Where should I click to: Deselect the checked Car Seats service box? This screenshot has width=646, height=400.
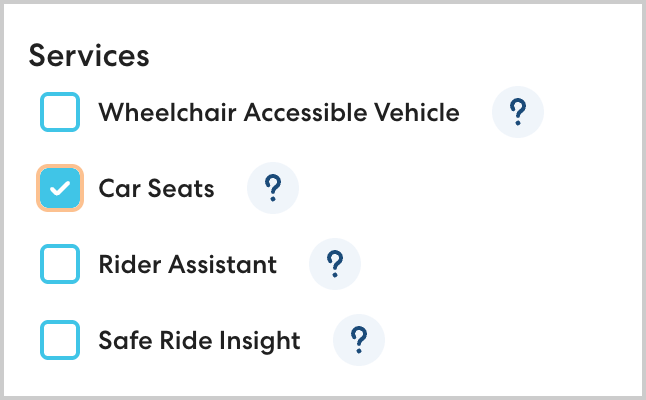tap(60, 188)
